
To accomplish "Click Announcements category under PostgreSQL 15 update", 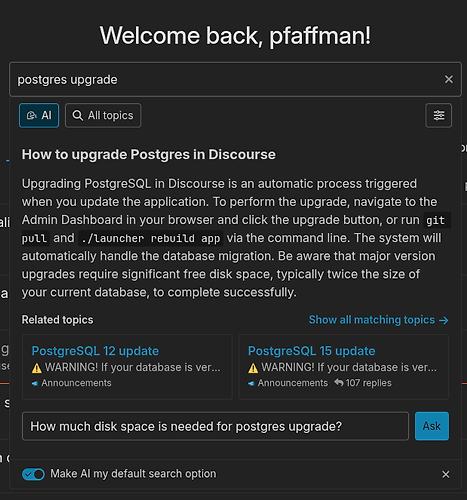I will [x=288, y=383].
